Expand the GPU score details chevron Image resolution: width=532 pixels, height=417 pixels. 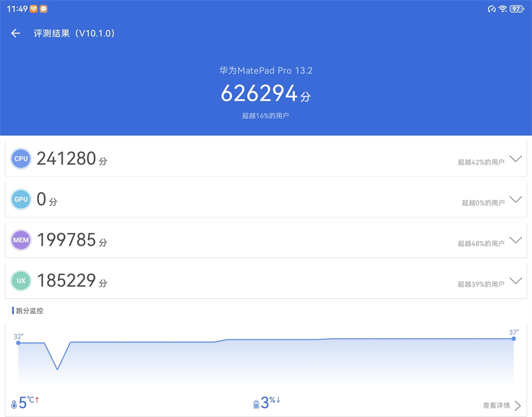[516, 199]
